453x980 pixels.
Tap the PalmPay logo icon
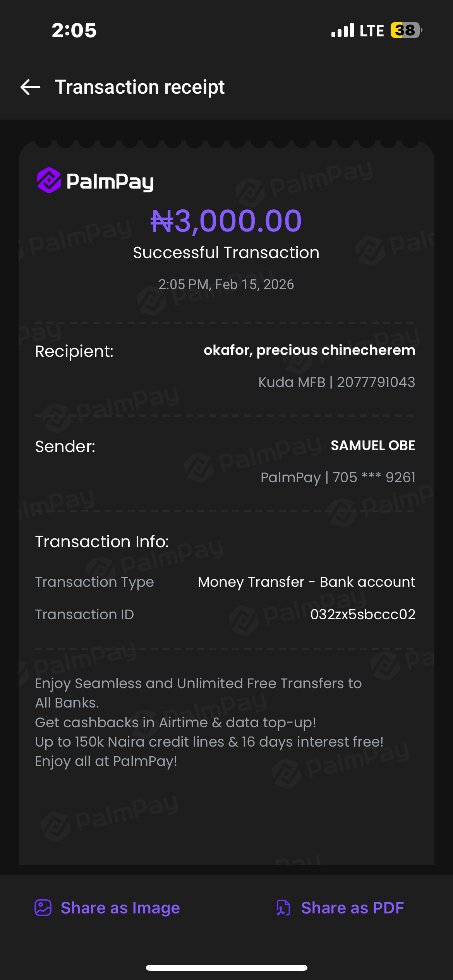click(x=49, y=180)
